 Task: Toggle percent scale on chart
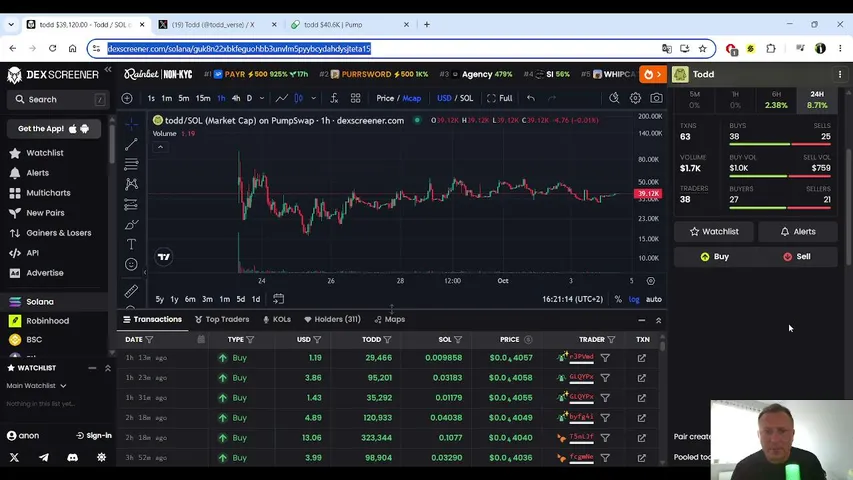click(618, 299)
